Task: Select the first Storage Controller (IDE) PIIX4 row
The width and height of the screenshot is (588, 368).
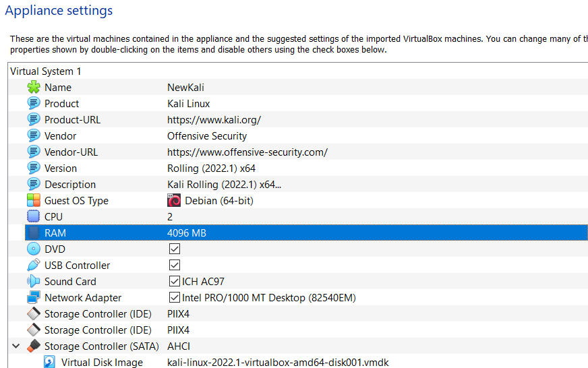Action: click(x=101, y=314)
